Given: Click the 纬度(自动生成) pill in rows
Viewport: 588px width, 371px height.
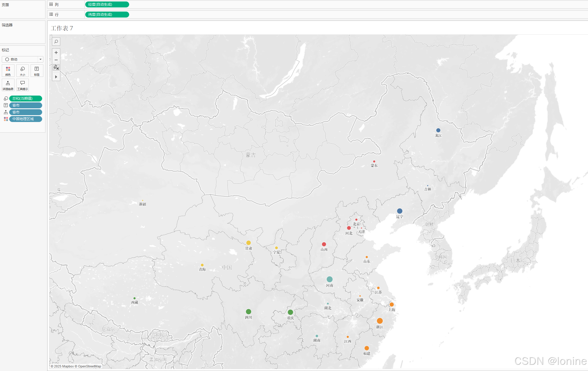Looking at the screenshot, I should pyautogui.click(x=107, y=15).
